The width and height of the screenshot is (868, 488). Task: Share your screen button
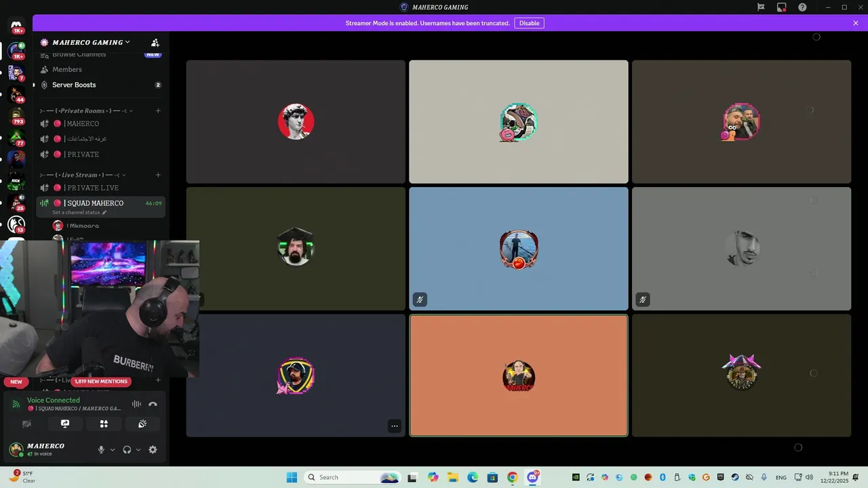pos(65,424)
